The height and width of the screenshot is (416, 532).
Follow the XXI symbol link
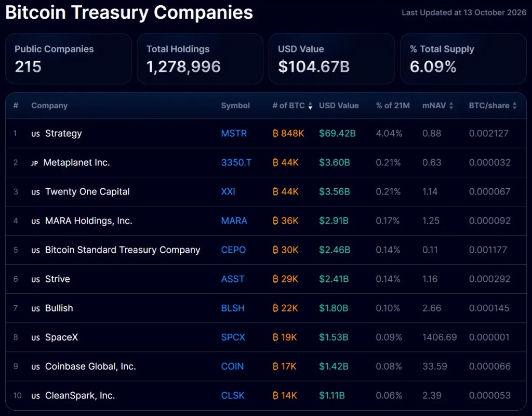(228, 191)
